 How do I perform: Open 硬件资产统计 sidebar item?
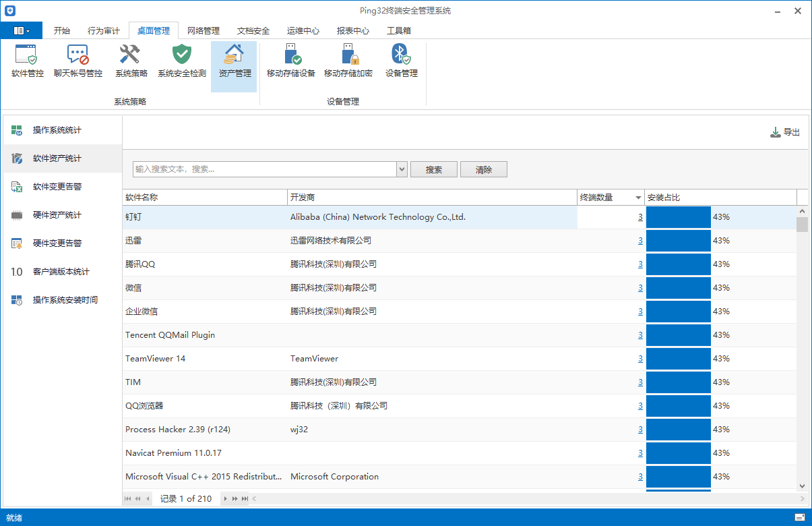(63, 215)
